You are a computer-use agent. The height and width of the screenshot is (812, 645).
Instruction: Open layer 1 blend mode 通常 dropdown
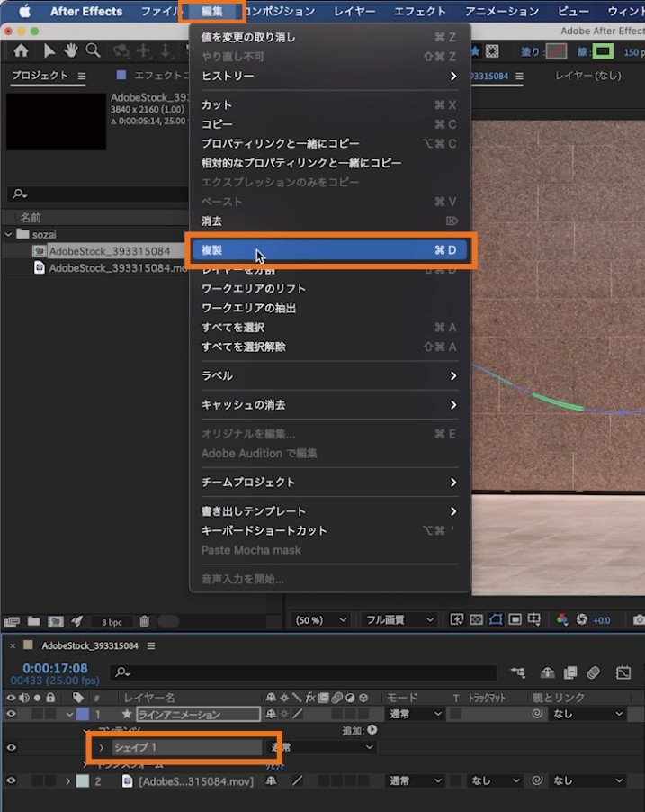[x=416, y=714]
